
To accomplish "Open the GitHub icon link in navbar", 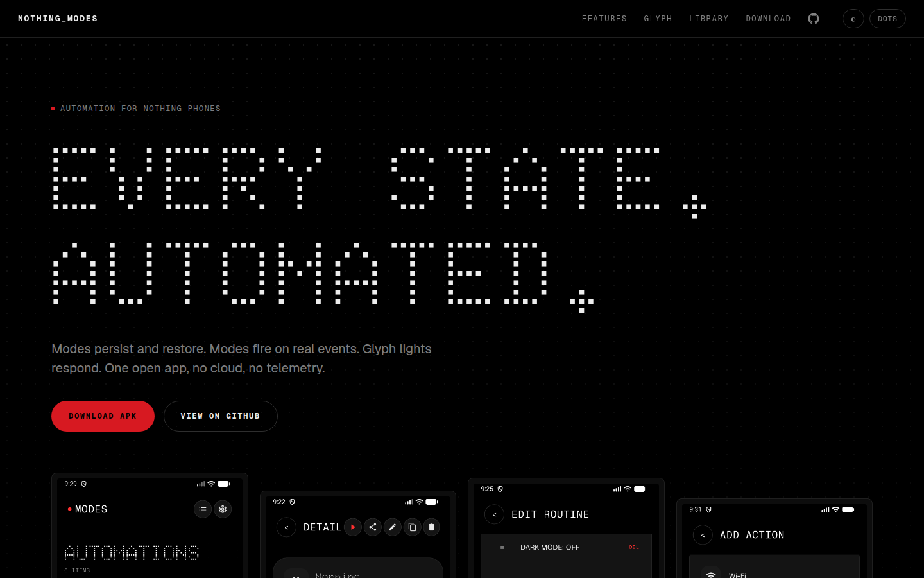I will [x=814, y=19].
